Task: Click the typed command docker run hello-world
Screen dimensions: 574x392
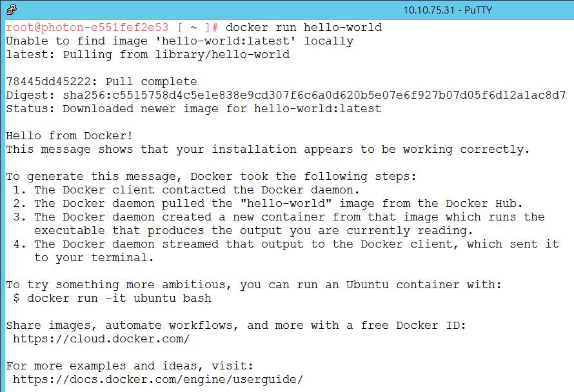Action: click(304, 28)
